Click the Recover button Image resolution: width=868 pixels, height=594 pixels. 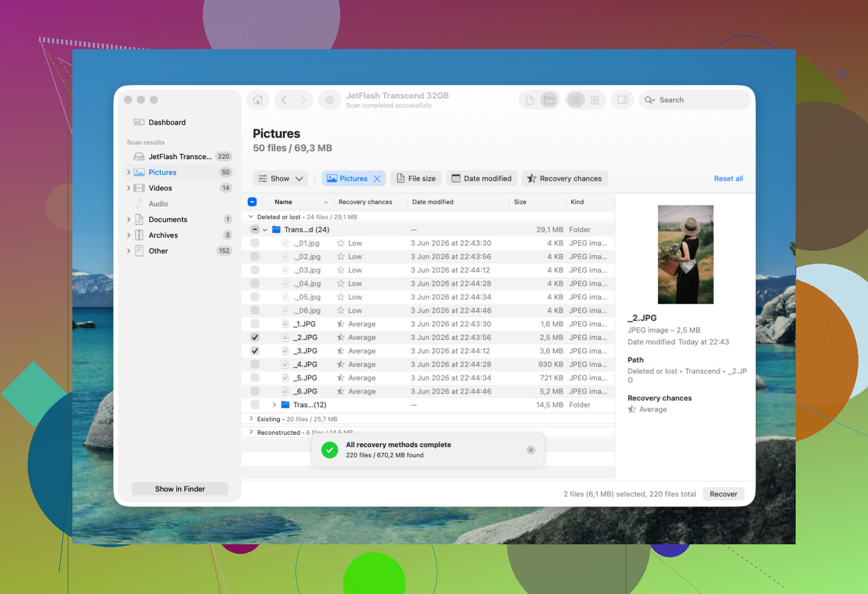[x=723, y=494]
